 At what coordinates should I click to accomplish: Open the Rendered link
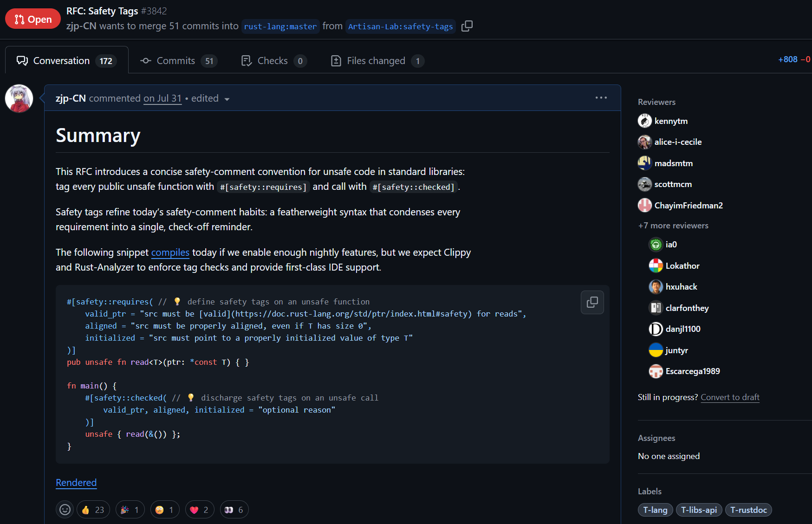76,483
